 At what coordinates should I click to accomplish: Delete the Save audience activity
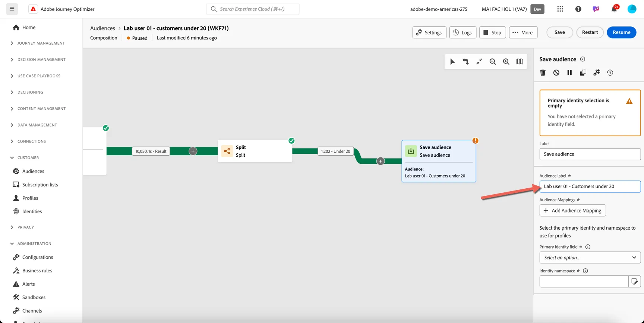coord(543,73)
